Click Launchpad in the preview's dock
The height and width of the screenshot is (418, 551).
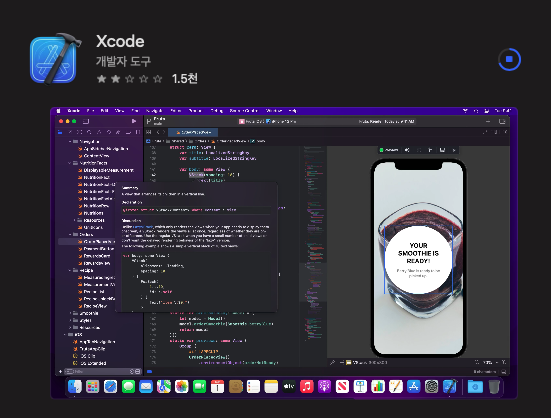[x=92, y=387]
